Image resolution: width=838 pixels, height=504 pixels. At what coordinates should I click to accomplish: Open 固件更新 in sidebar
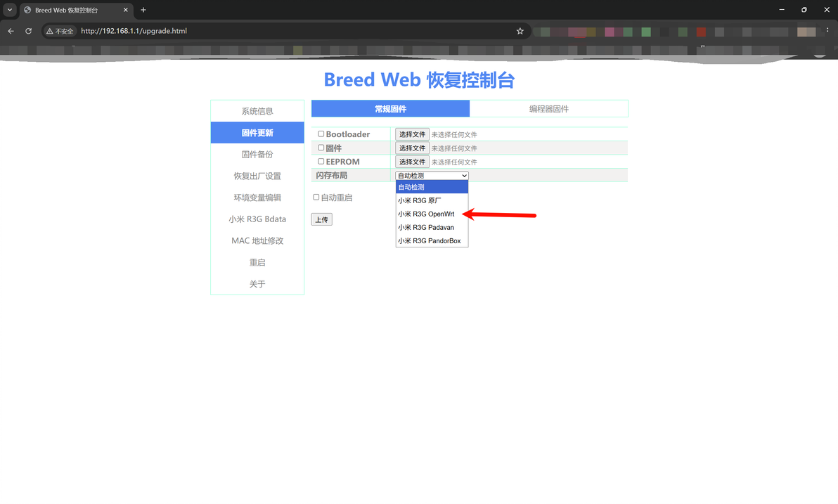(257, 133)
